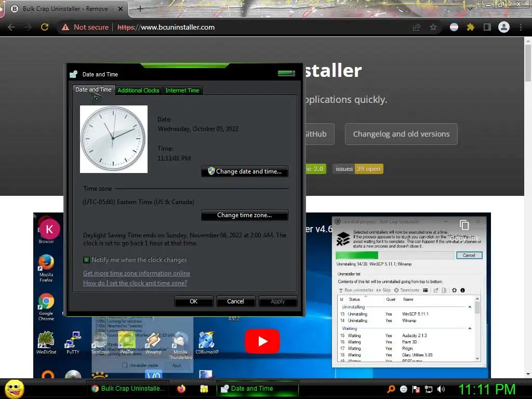Open How do I set the clock link

tap(135, 283)
